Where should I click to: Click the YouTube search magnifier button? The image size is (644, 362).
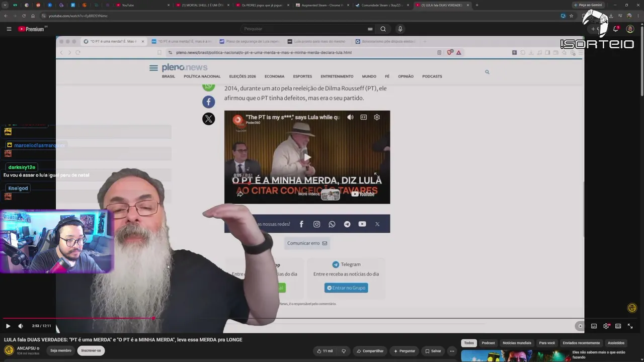click(383, 29)
